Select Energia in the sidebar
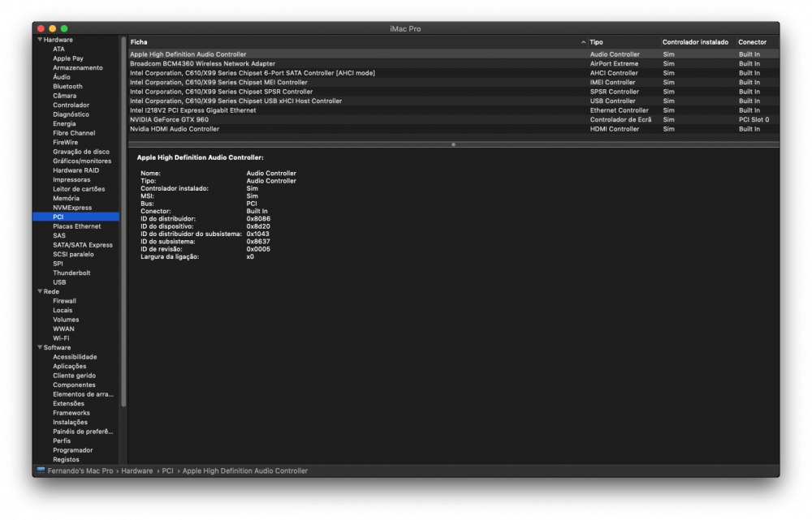Viewport: 812px width, 520px height. coord(64,123)
